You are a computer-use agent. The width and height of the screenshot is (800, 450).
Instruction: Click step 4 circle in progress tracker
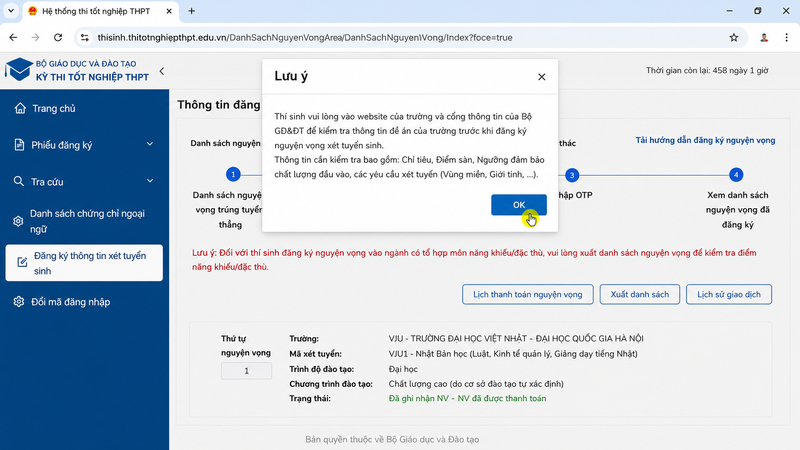[736, 175]
